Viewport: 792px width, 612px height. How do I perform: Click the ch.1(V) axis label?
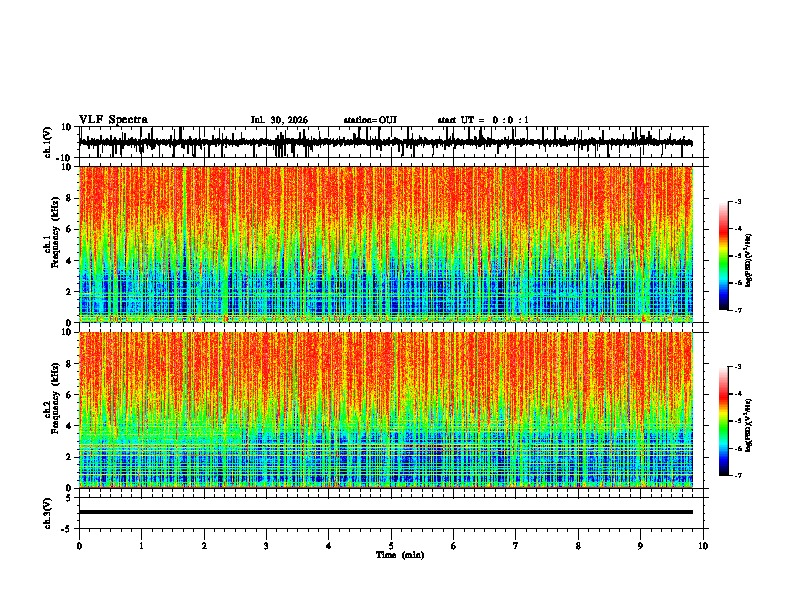(48, 142)
